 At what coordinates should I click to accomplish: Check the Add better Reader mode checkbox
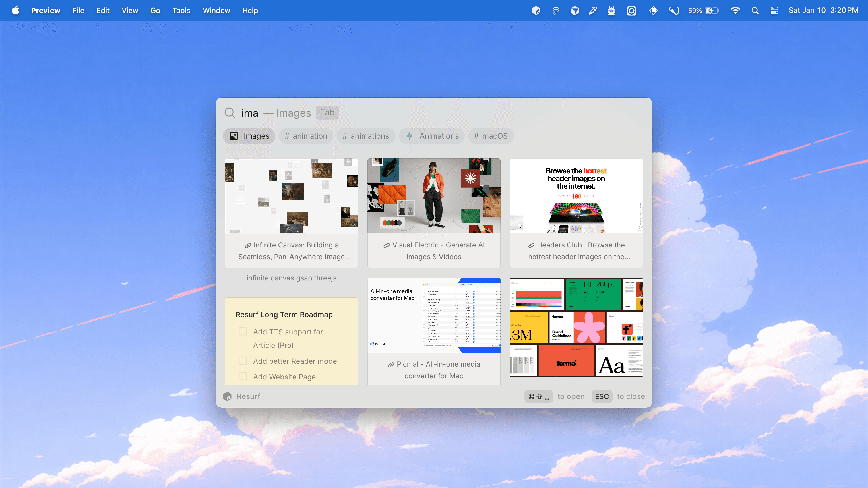(243, 361)
